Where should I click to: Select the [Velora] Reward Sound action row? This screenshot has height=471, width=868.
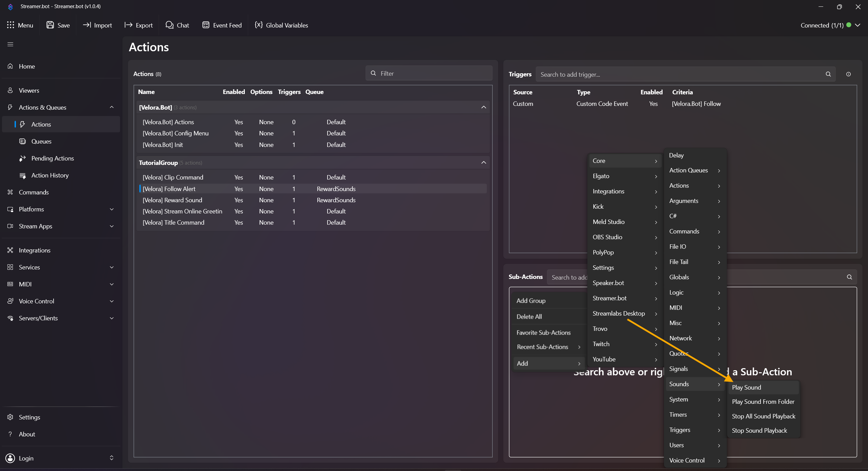(172, 200)
